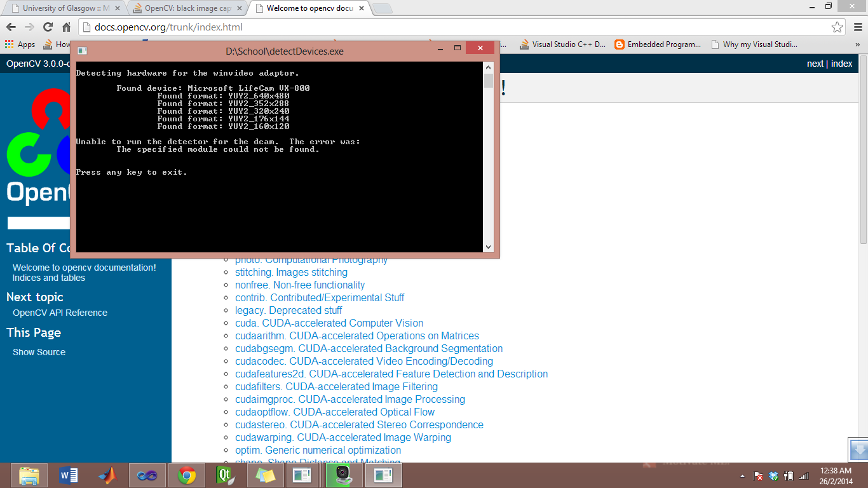The height and width of the screenshot is (488, 868).
Task: Select the active console window taskbar button
Action: pyautogui.click(x=383, y=475)
